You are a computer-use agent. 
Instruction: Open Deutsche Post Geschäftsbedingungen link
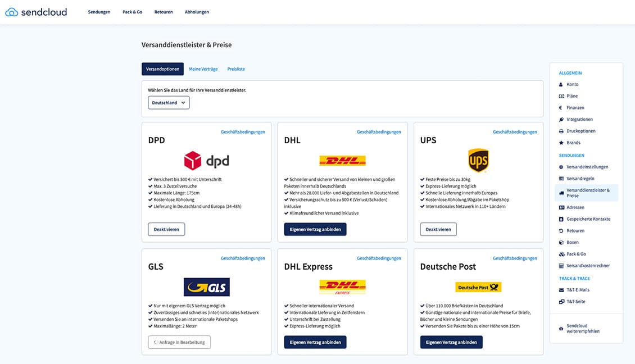[515, 258]
